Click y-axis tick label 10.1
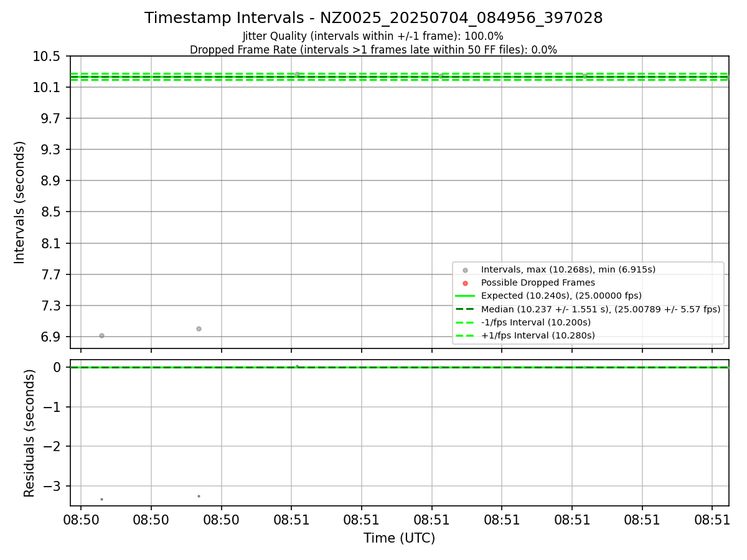Image resolution: width=747 pixels, height=560 pixels. click(x=47, y=88)
